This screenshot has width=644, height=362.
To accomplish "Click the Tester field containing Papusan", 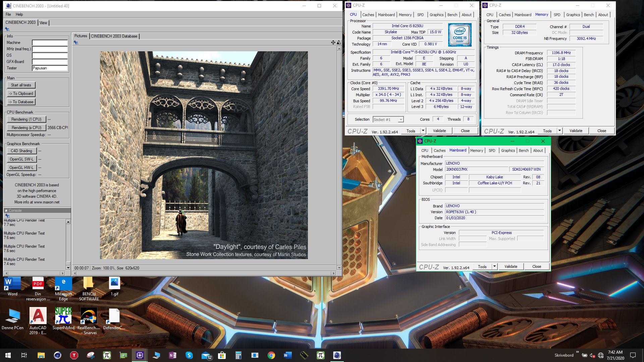I will (x=50, y=68).
